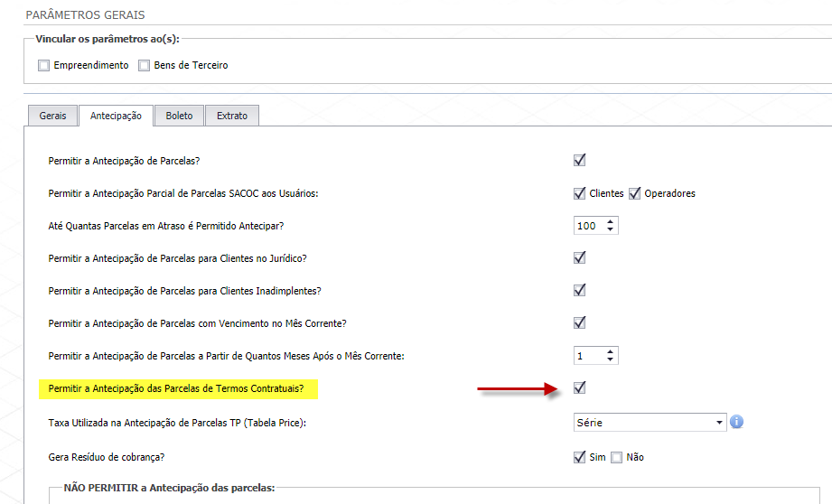Image resolution: width=832 pixels, height=504 pixels.
Task: Uncheck Permitir a Antecipação de Parcelas
Action: (x=580, y=160)
